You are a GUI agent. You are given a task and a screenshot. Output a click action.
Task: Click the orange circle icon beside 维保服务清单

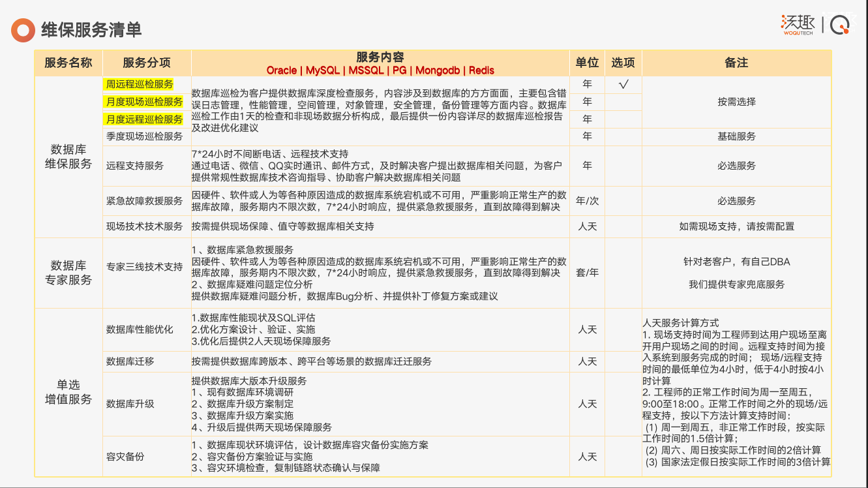[23, 30]
